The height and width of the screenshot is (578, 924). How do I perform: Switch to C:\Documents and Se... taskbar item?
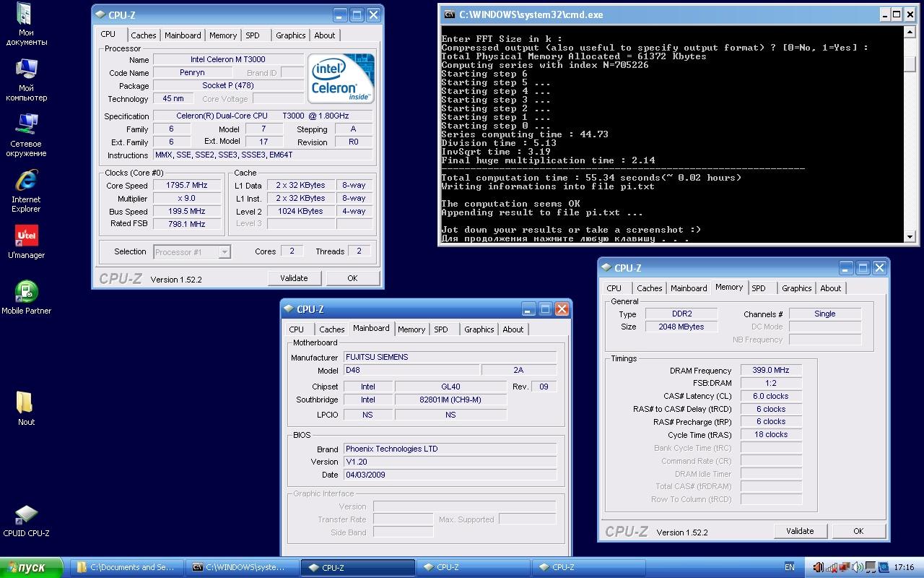pos(126,567)
